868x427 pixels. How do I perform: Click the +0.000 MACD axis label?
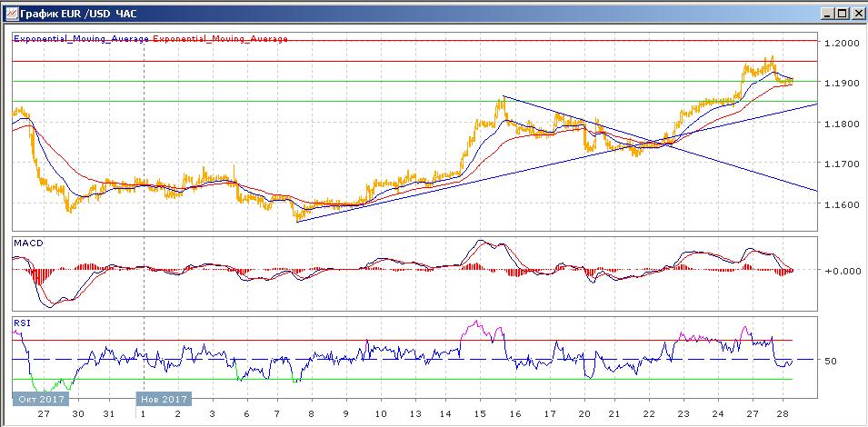(840, 271)
